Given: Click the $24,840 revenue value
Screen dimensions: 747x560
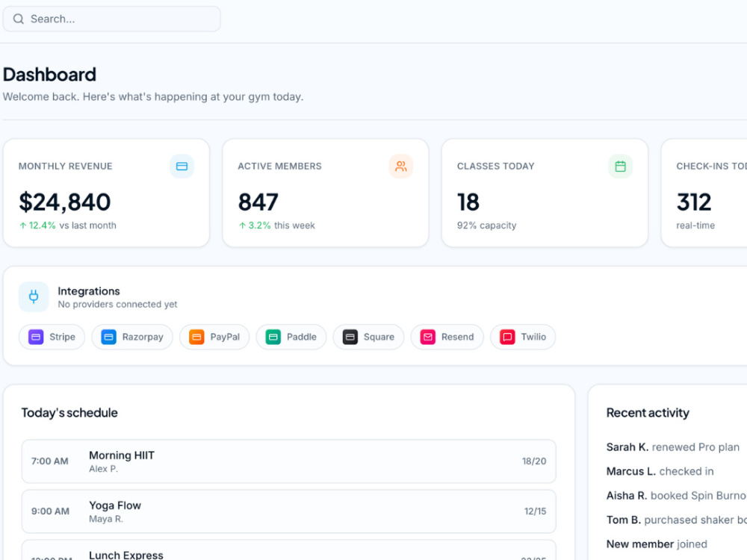Looking at the screenshot, I should point(65,202).
